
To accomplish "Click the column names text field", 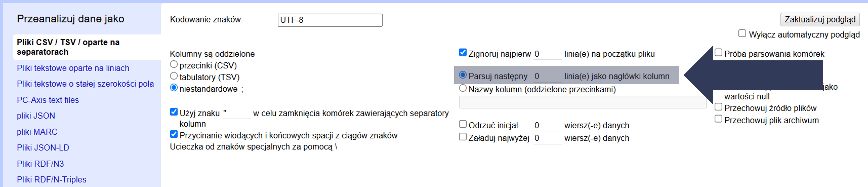I will tap(582, 102).
